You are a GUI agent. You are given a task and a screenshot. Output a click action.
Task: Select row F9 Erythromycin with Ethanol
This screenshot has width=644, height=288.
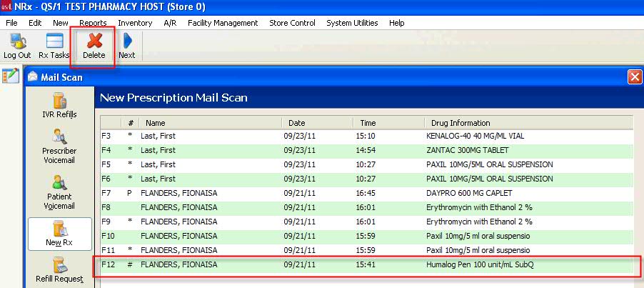[367, 222]
